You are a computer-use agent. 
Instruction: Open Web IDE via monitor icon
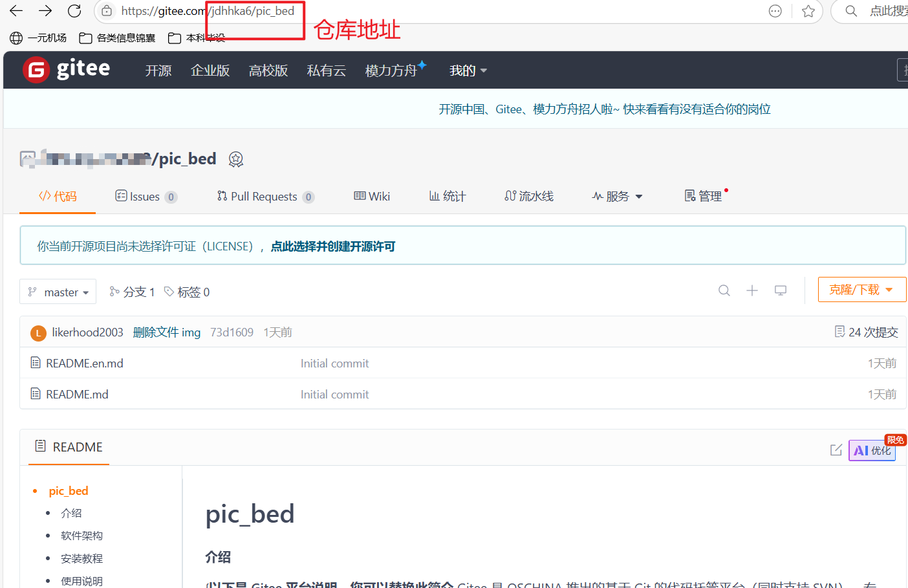780,290
